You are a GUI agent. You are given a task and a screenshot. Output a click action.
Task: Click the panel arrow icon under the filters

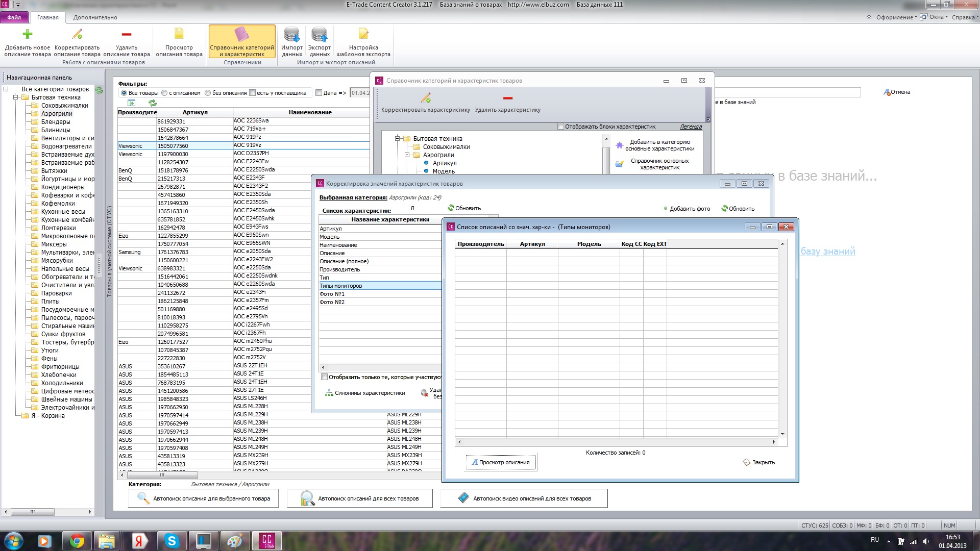[132, 103]
